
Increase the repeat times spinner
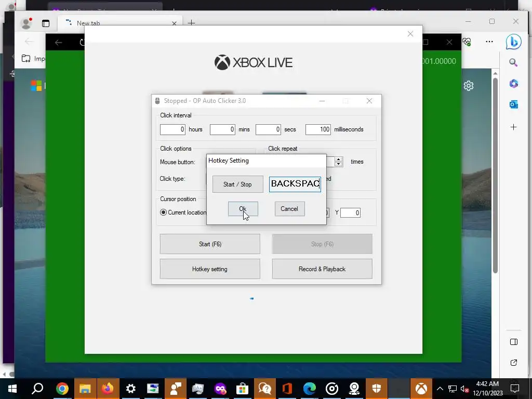[x=338, y=159]
